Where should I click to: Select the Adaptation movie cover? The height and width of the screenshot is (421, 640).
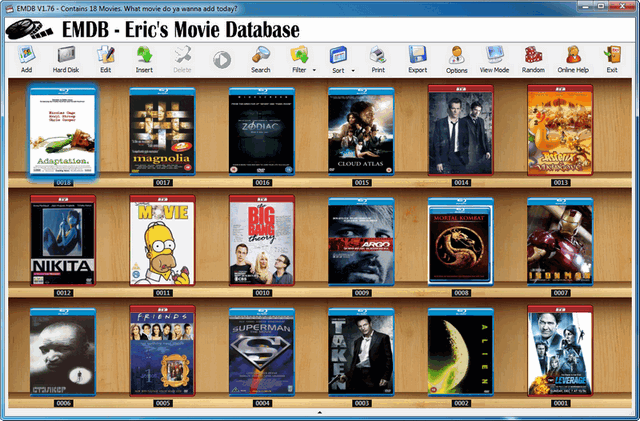pyautogui.click(x=63, y=131)
